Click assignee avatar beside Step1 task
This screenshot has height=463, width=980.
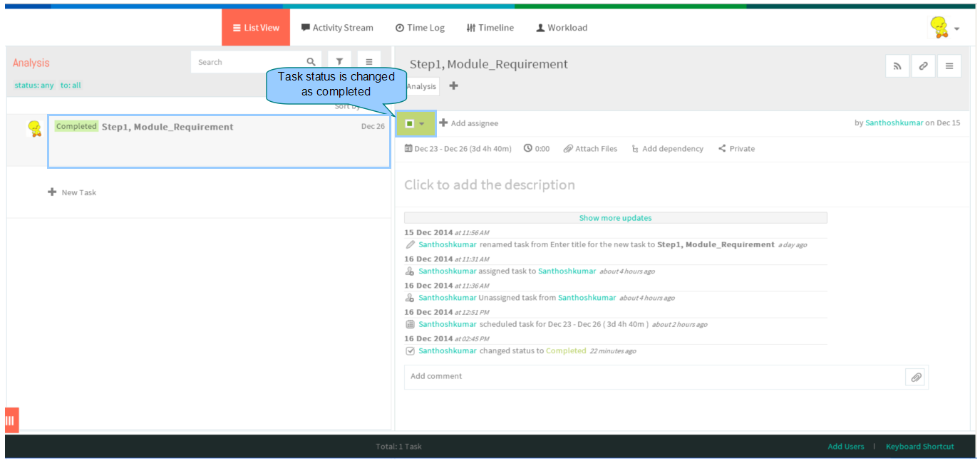coord(34,128)
